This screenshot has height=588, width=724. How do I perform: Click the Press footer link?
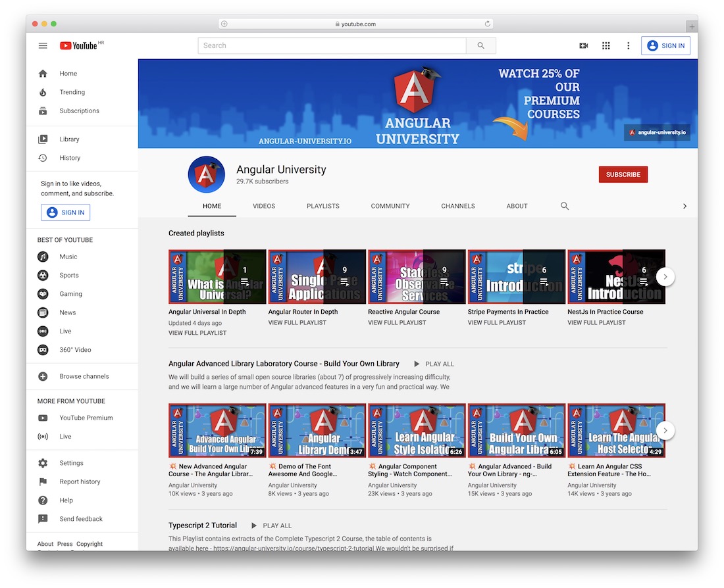65,544
